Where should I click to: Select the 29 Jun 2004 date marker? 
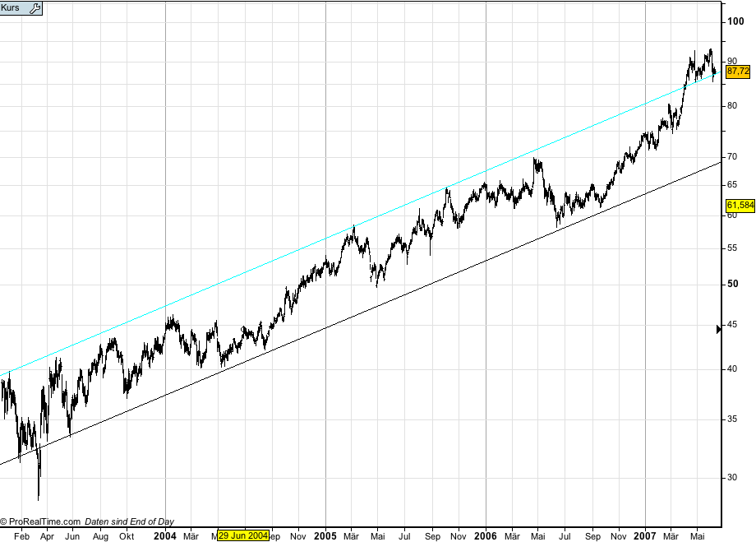pyautogui.click(x=243, y=535)
